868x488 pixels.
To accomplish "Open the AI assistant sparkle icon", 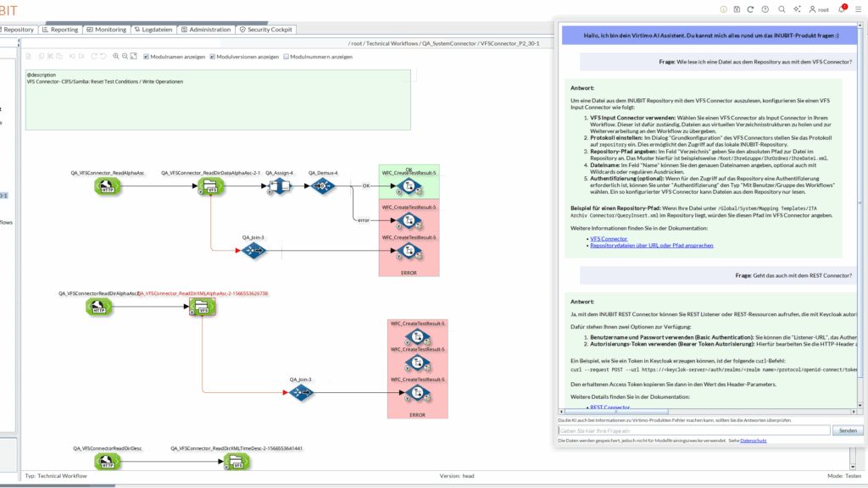I will coord(796,9).
